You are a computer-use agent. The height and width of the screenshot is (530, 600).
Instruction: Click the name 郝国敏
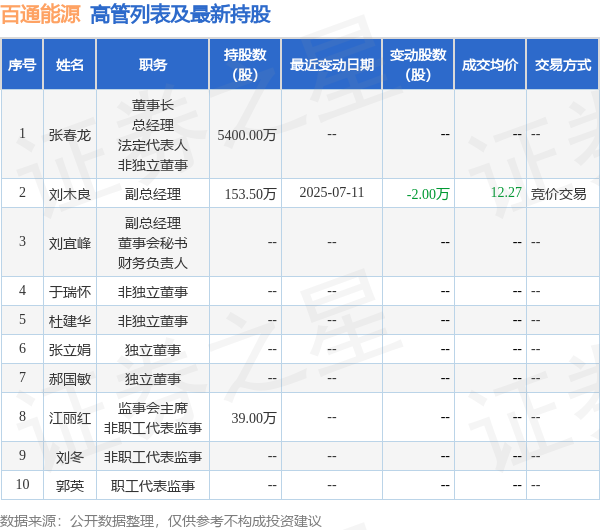(70, 379)
